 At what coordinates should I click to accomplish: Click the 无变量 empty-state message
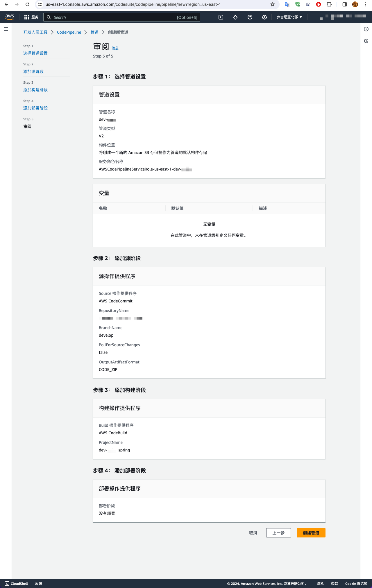tap(209, 224)
